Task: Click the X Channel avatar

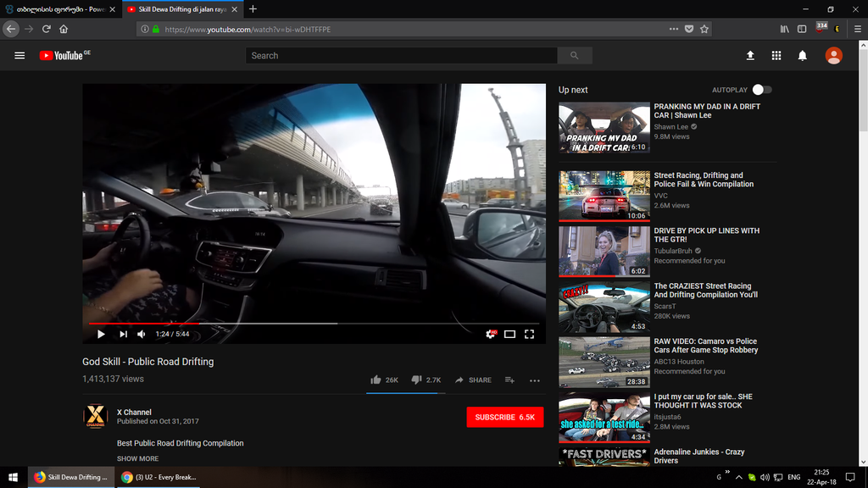Action: pos(95,416)
